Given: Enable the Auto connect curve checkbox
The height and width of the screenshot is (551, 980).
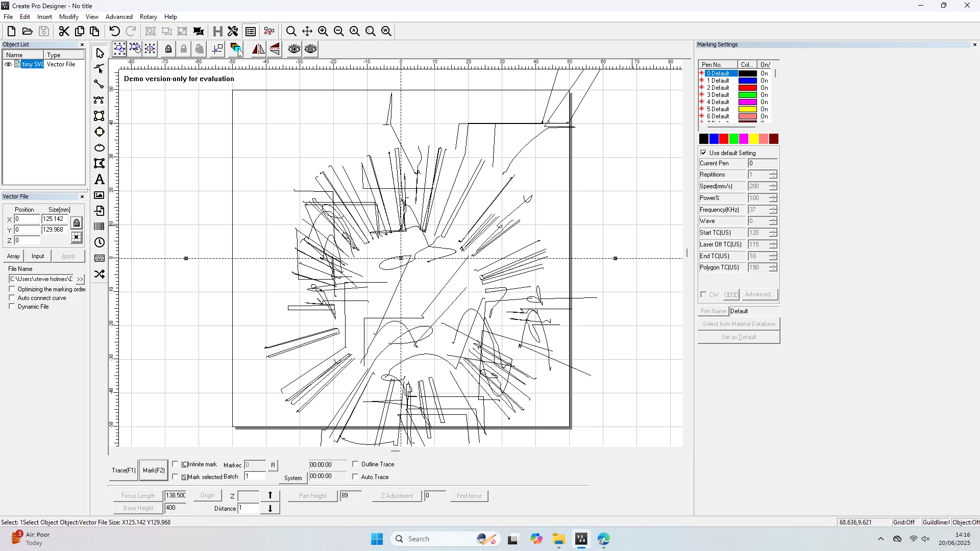Looking at the screenshot, I should tap(12, 298).
